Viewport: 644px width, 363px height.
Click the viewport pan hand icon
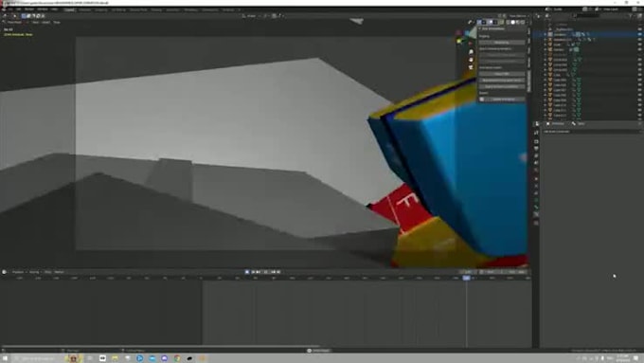[471, 60]
